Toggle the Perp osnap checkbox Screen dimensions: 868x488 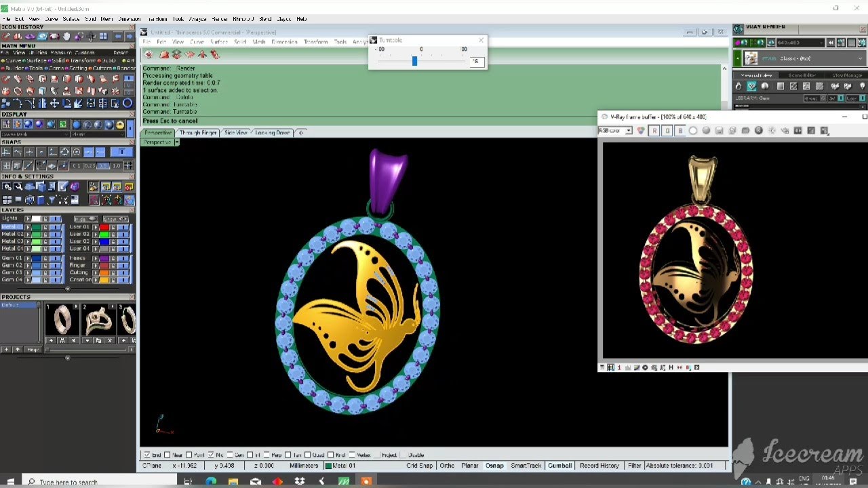pos(267,455)
